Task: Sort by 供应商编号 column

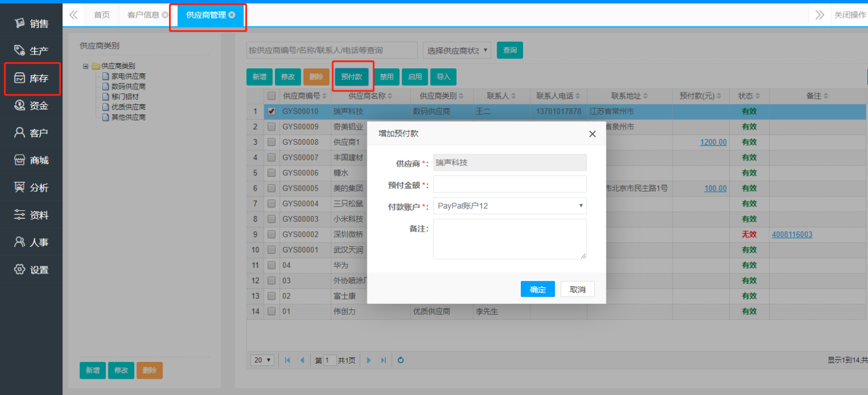Action: pyautogui.click(x=305, y=96)
